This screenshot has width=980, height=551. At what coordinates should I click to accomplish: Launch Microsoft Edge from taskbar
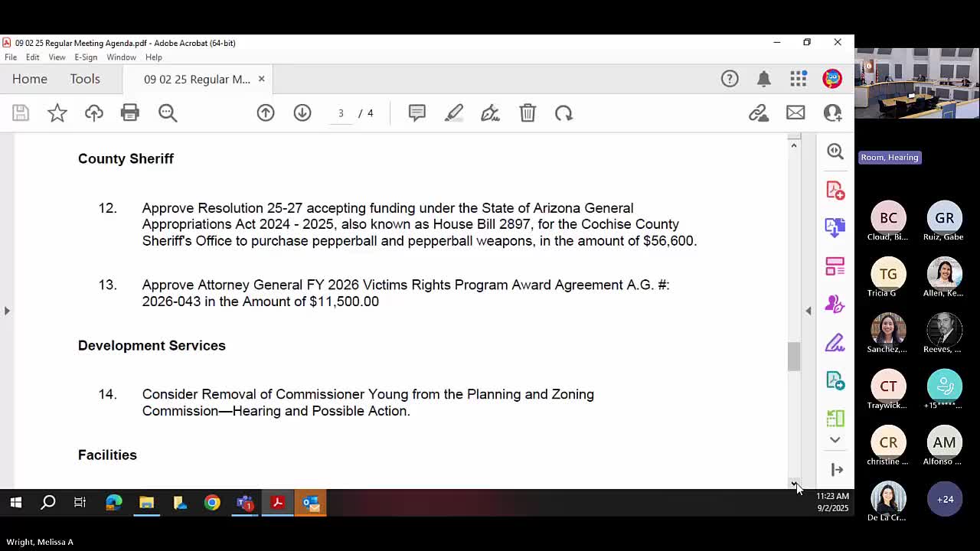(x=113, y=503)
